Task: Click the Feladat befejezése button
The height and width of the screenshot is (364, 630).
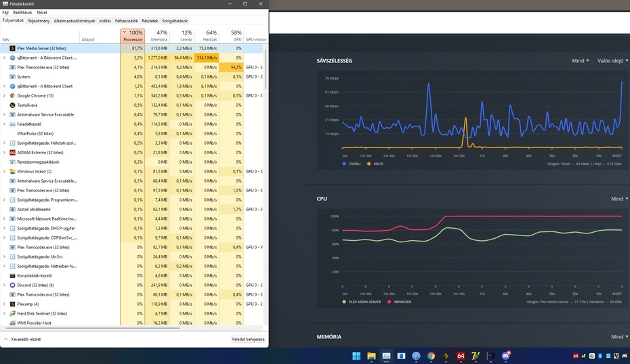Action: click(x=249, y=339)
